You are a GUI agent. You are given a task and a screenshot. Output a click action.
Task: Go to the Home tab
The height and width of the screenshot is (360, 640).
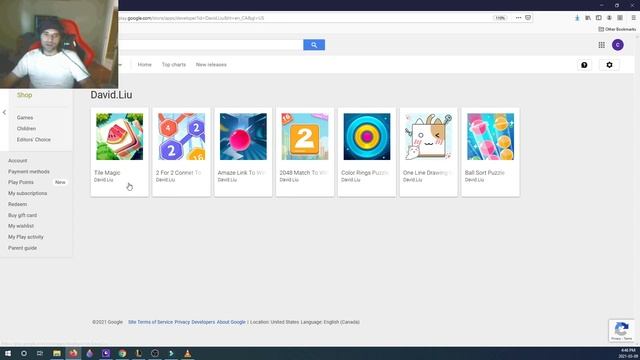[x=144, y=64]
